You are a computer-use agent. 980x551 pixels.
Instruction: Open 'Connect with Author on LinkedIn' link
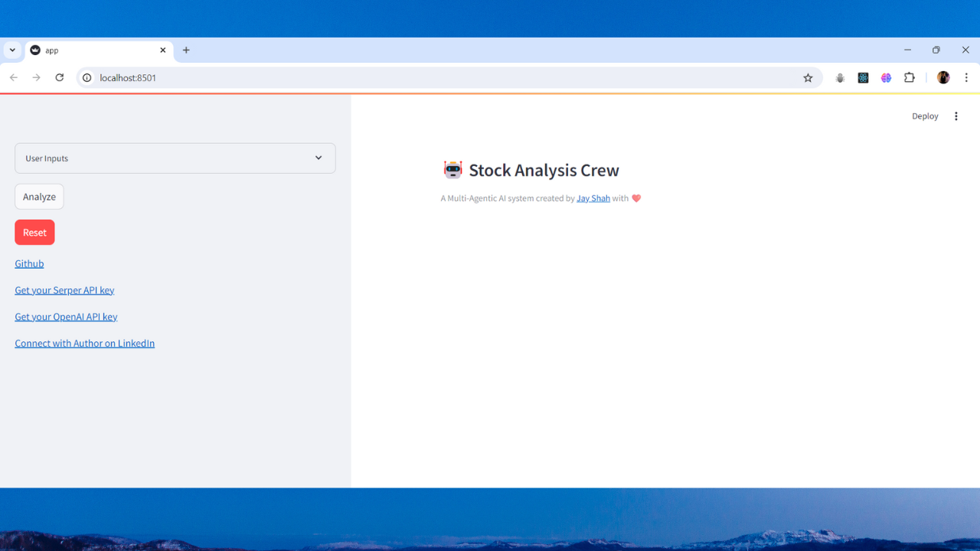click(x=84, y=344)
